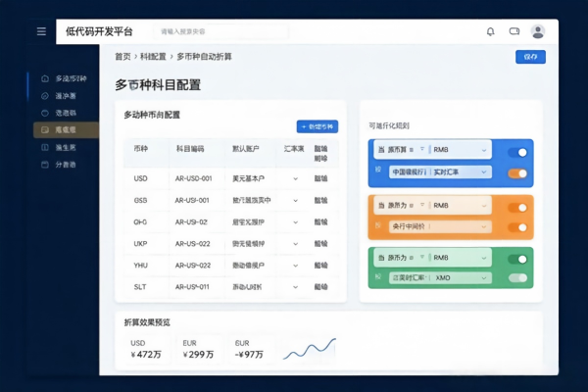This screenshot has height=392, width=588.
Task: Click the filter icon in the blue rule card
Action: point(421,149)
